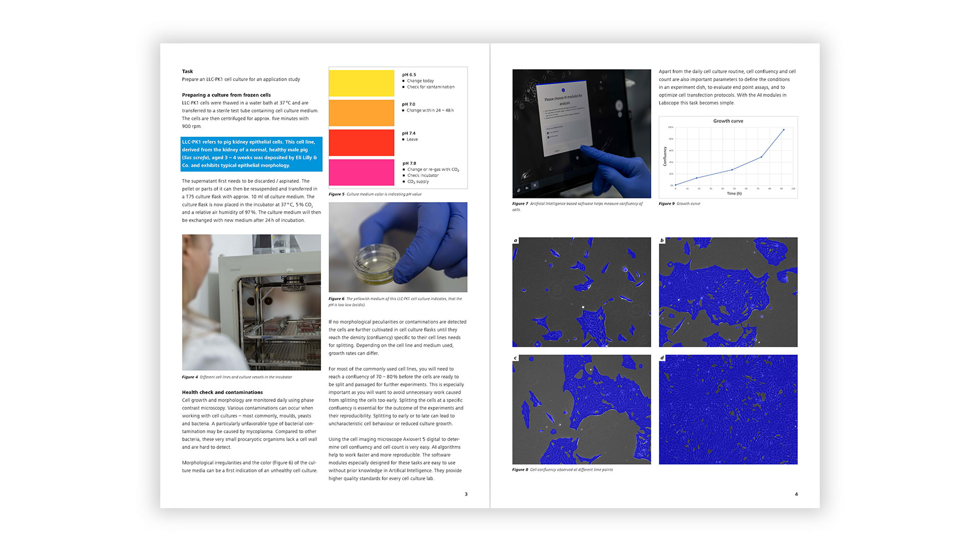This screenshot has height=551, width=980.
Task: Click 'Check for contamination' bullet
Action: pyautogui.click(x=429, y=87)
